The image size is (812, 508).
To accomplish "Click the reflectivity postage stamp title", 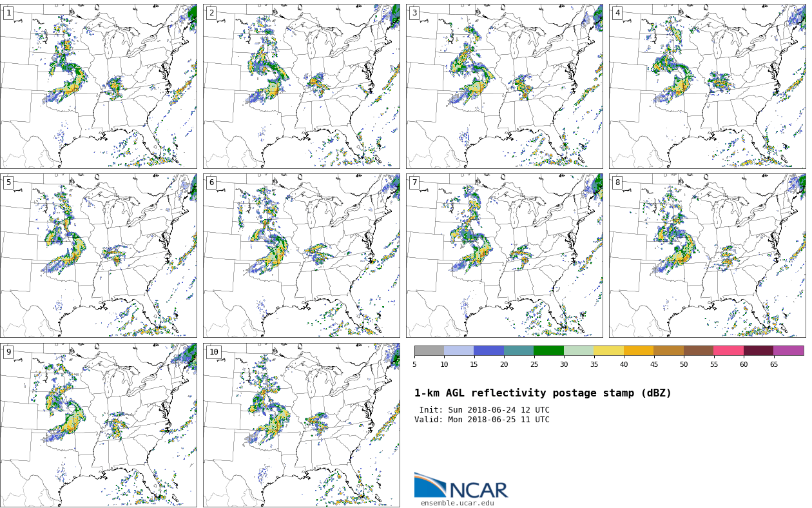I will [543, 393].
